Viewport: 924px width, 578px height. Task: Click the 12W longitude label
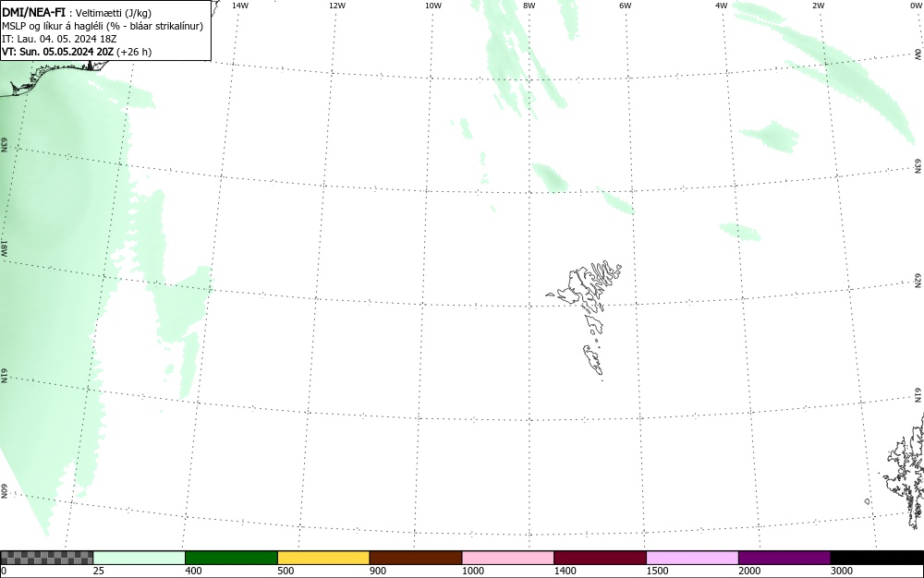(337, 6)
